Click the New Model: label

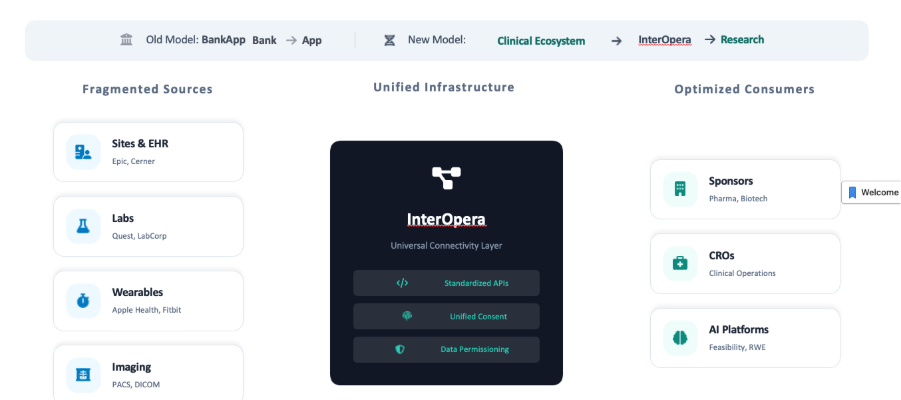click(437, 40)
